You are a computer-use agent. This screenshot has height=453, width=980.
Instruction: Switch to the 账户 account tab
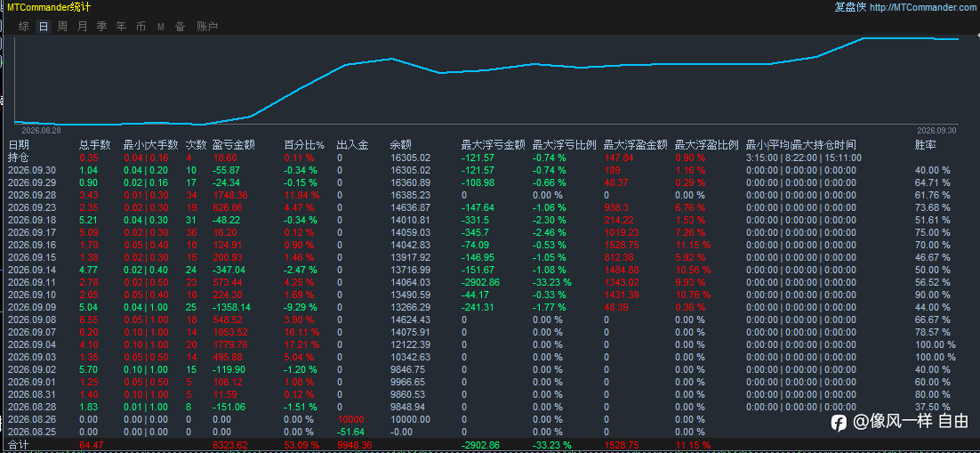[207, 27]
